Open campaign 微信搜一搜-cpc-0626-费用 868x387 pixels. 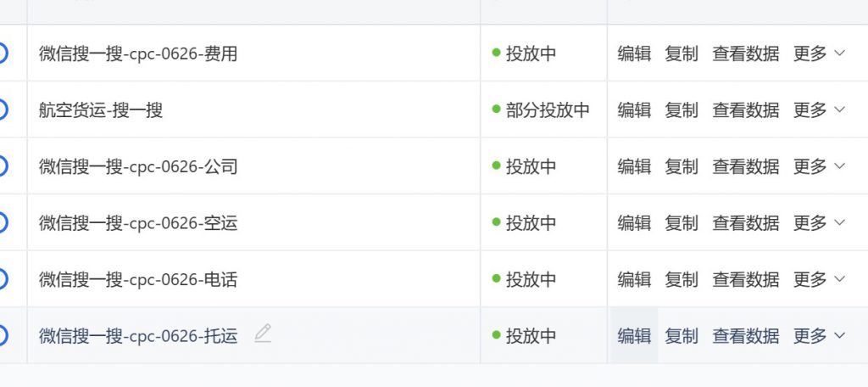click(138, 53)
